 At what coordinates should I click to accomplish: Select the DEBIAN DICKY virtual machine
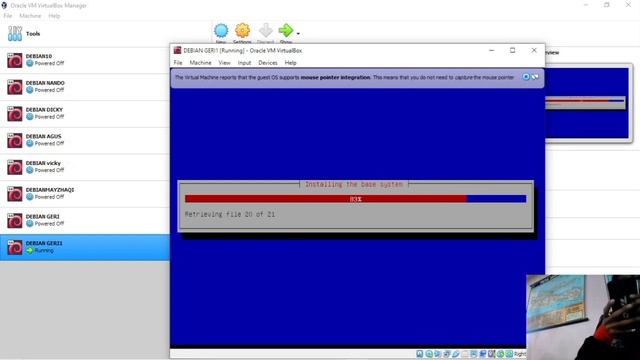(x=84, y=114)
